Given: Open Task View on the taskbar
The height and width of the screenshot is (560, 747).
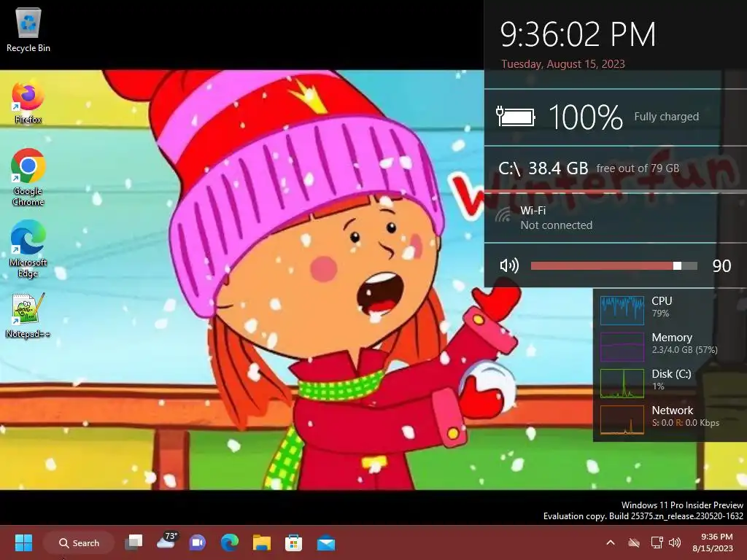Looking at the screenshot, I should click(134, 542).
